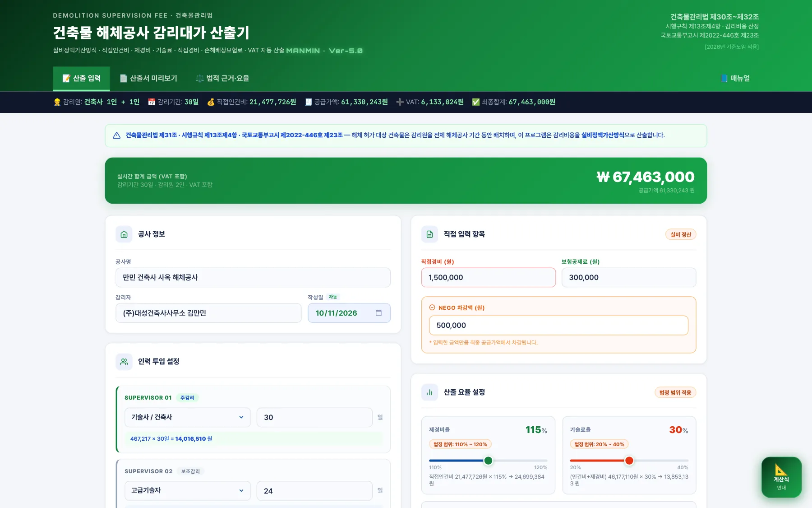Click the 공사명 input field

pyautogui.click(x=253, y=277)
